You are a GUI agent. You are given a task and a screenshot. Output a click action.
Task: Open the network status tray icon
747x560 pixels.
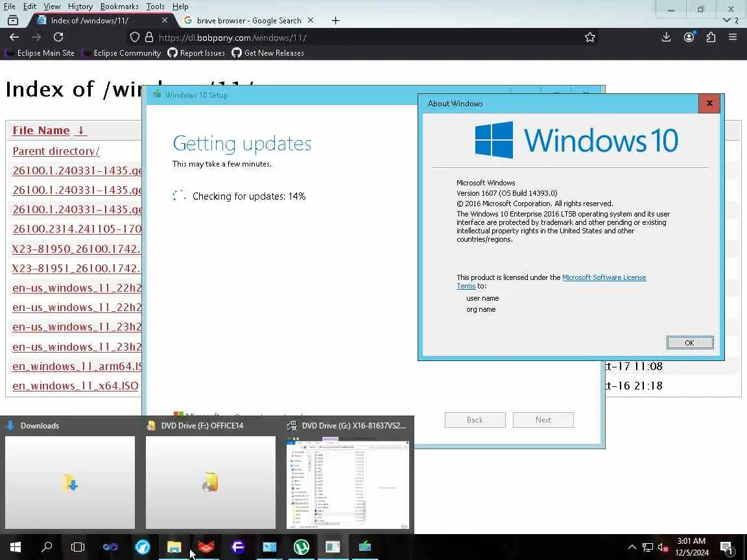pyautogui.click(x=647, y=546)
